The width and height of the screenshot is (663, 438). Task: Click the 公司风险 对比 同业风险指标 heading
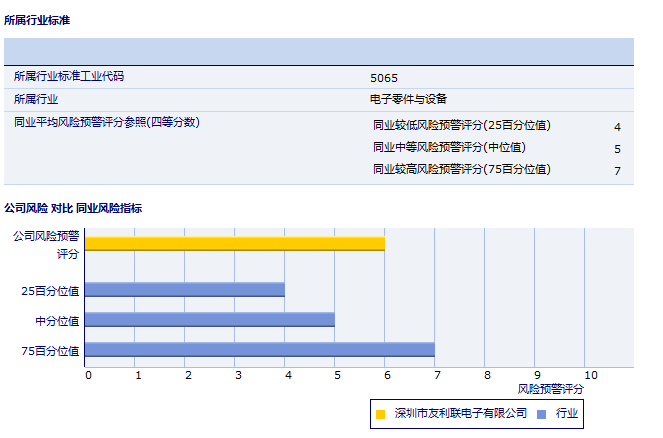tap(73, 208)
